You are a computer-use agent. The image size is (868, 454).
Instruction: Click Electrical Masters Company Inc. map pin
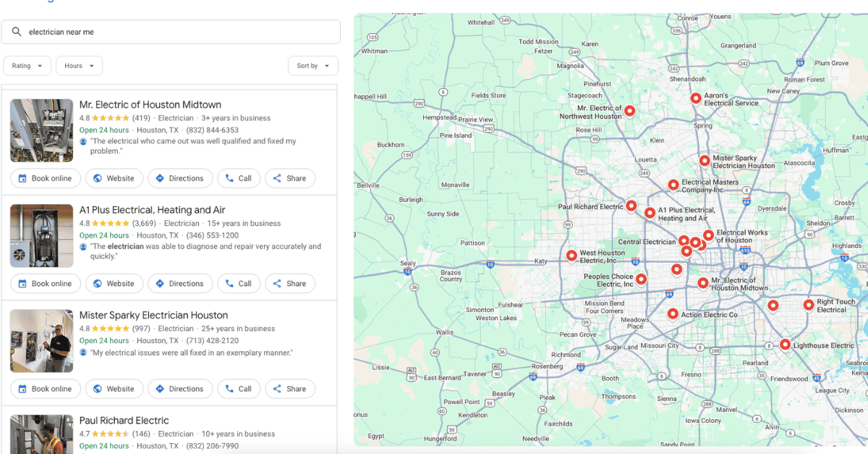pos(673,185)
